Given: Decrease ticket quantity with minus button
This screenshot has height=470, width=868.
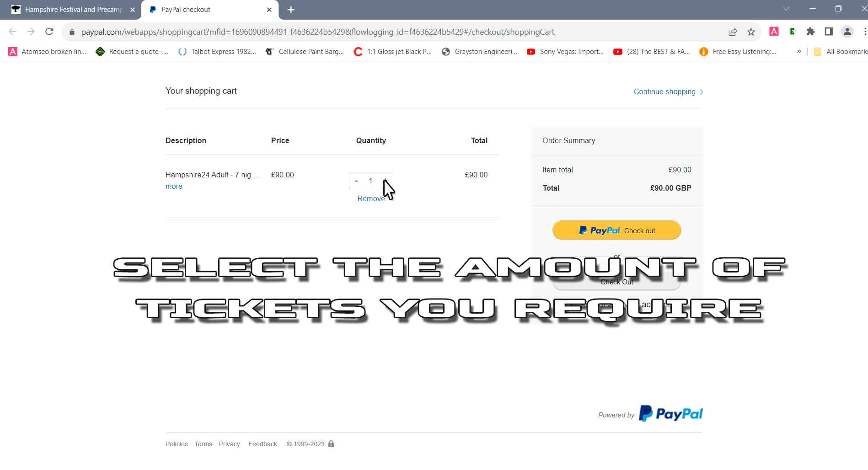Looking at the screenshot, I should pyautogui.click(x=357, y=181).
